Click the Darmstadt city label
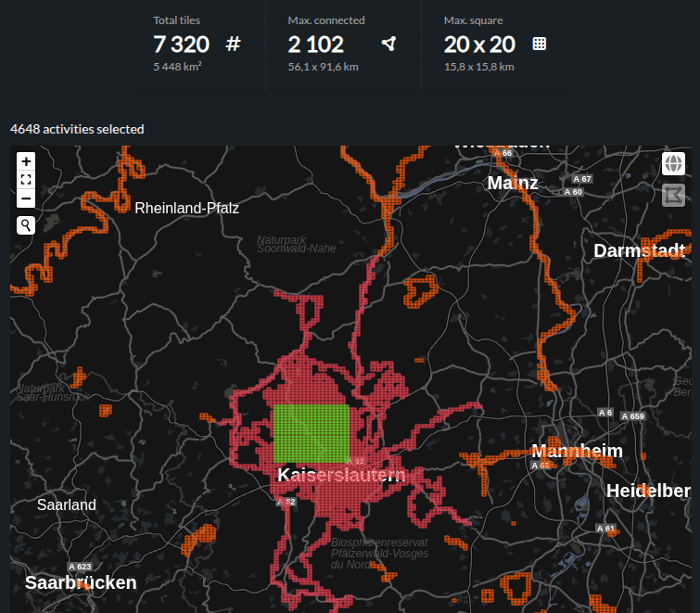 [x=640, y=251]
